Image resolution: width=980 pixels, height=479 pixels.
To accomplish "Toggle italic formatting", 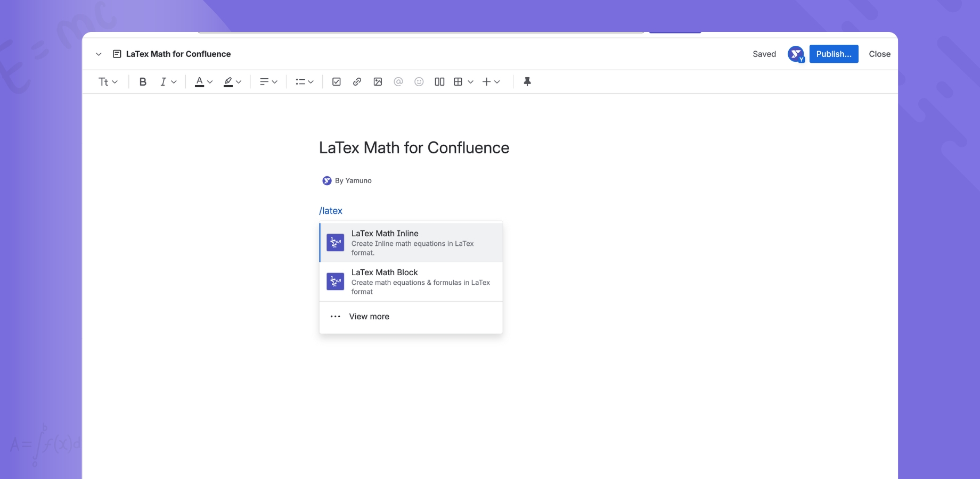I will pos(163,82).
